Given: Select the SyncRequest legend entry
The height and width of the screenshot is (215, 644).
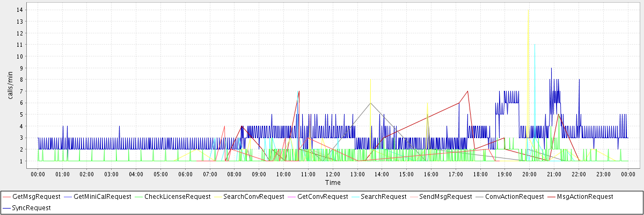Looking at the screenshot, I should (32, 207).
